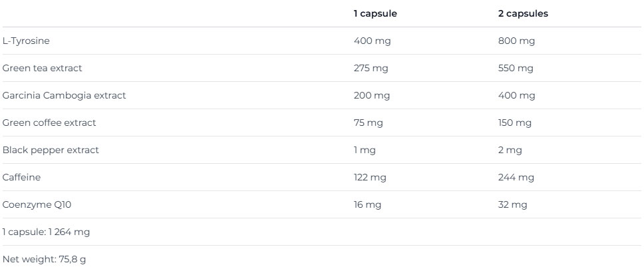
Task: Click the 'Net weight: 75,8 g' line
Action: coord(44,259)
